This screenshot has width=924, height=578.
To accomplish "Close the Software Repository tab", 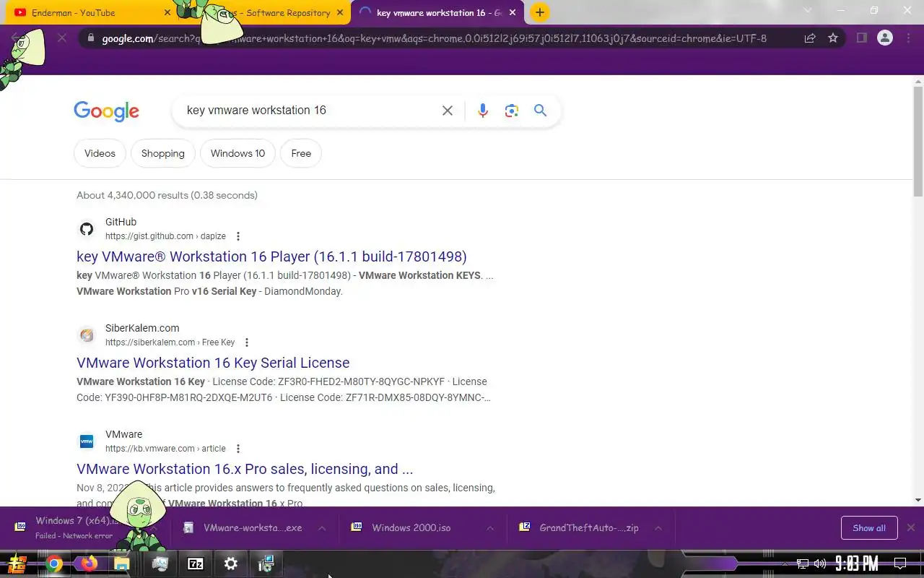I will (x=340, y=12).
